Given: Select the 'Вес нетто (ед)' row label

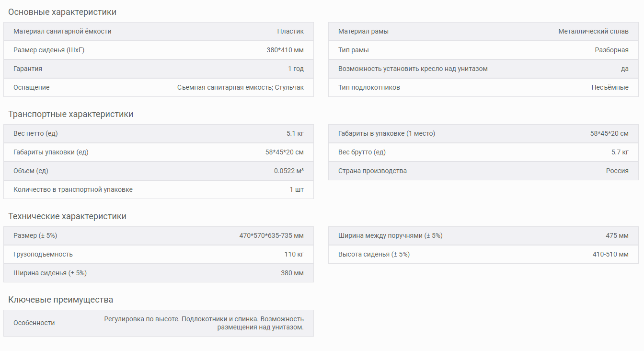Looking at the screenshot, I should pyautogui.click(x=35, y=133).
